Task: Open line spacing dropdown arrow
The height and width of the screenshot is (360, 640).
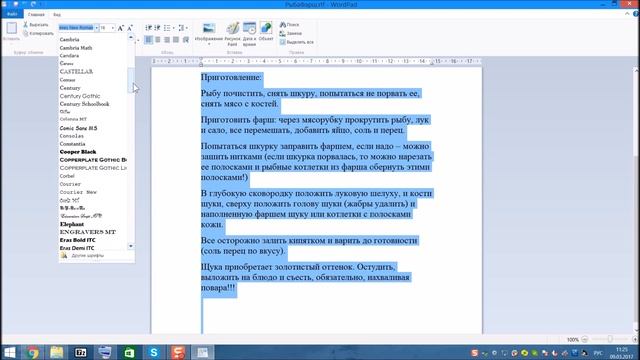Action: tap(187, 28)
